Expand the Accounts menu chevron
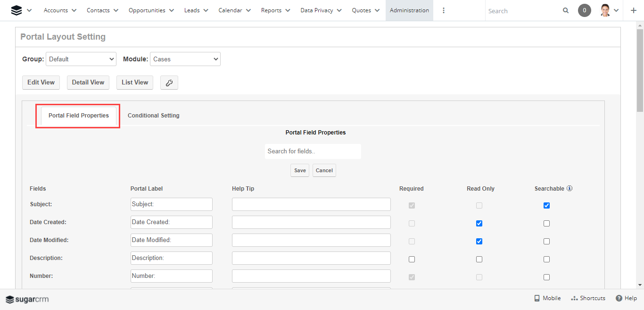This screenshot has height=310, width=644. coord(74,10)
